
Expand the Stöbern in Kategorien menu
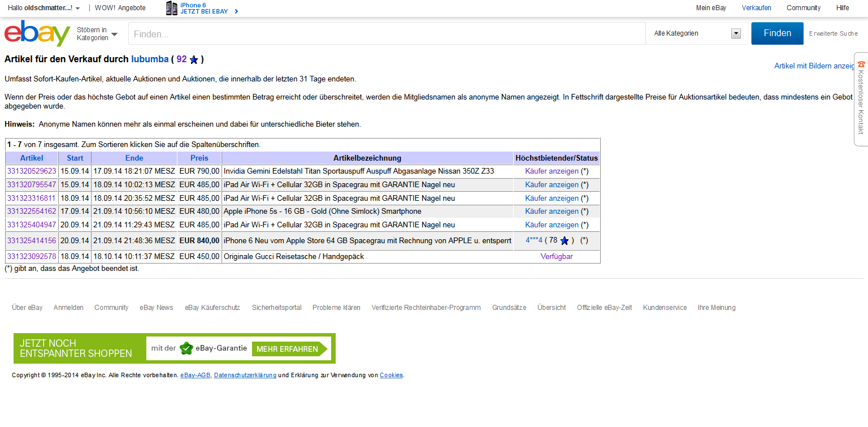pyautogui.click(x=97, y=34)
